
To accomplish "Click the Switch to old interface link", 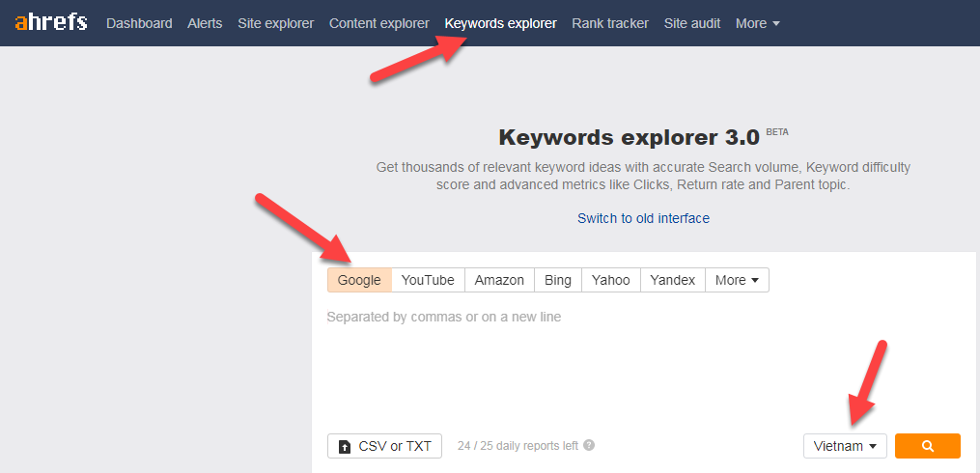I will [643, 218].
